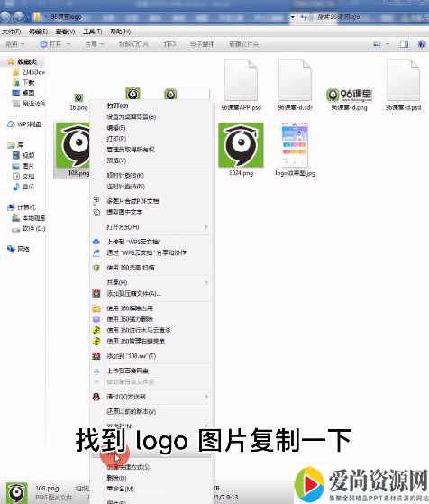Select the 96课堂-d.psd file
429x504 pixels.
click(x=403, y=85)
